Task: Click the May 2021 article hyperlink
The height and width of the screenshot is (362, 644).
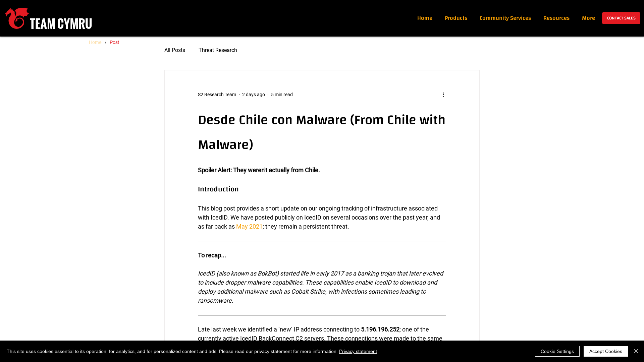Action: click(249, 226)
